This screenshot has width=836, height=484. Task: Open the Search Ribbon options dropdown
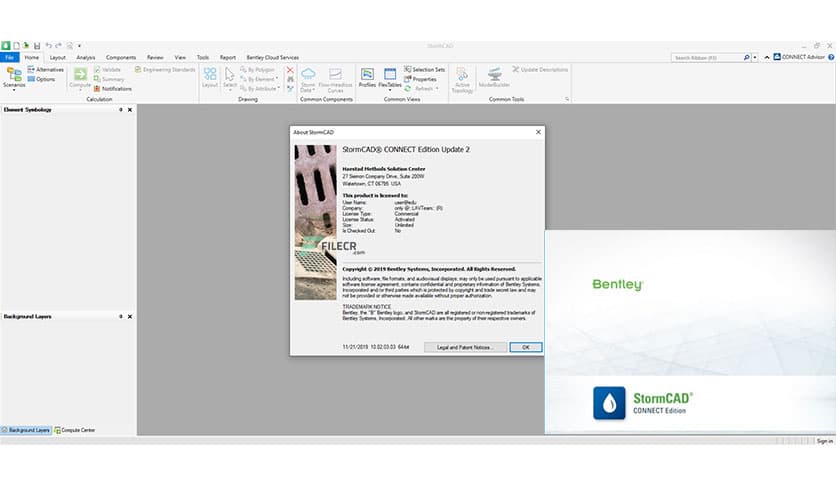754,58
